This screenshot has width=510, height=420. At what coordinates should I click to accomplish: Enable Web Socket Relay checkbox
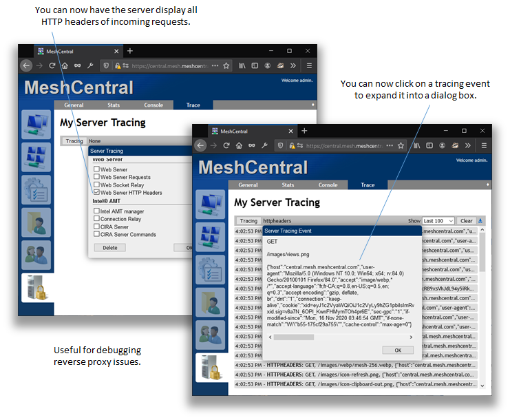coord(96,185)
